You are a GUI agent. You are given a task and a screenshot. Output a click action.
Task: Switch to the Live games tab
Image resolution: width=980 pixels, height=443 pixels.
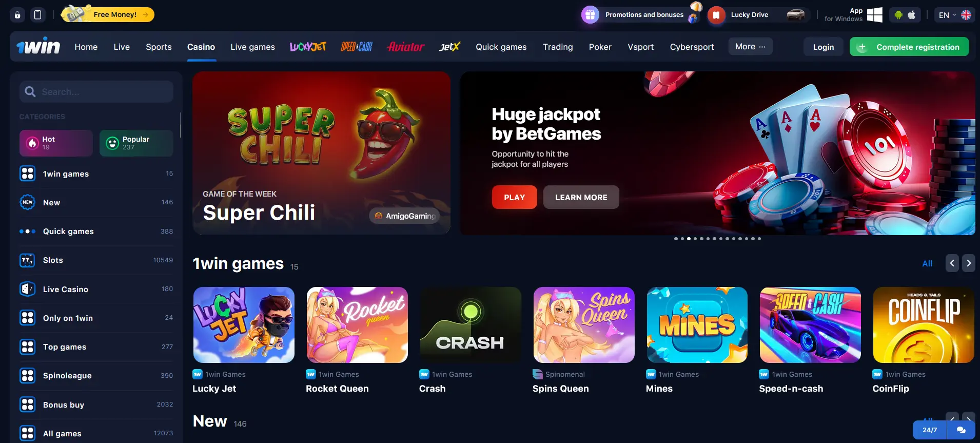[x=252, y=47]
